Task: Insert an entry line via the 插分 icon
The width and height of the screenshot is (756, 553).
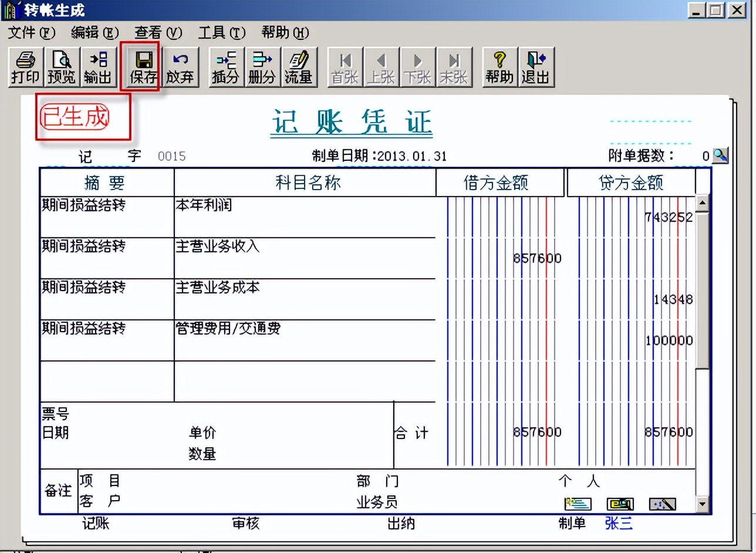Action: pos(225,66)
